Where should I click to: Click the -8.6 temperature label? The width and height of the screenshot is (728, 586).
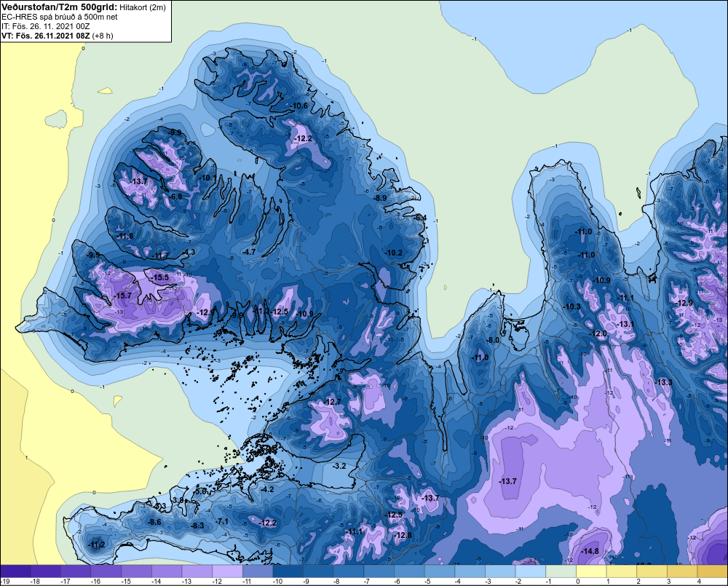(x=154, y=523)
